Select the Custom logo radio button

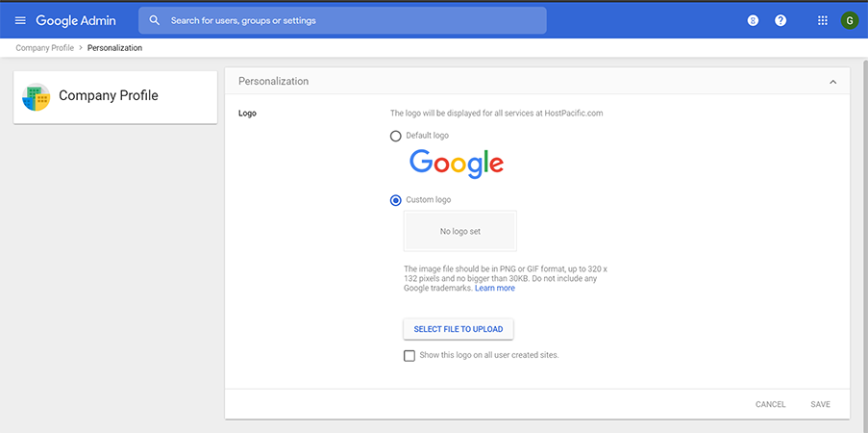coord(395,200)
